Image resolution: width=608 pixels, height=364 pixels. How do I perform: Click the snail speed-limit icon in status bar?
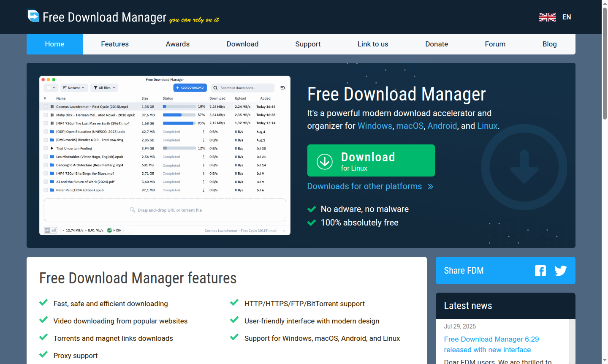[x=54, y=230]
